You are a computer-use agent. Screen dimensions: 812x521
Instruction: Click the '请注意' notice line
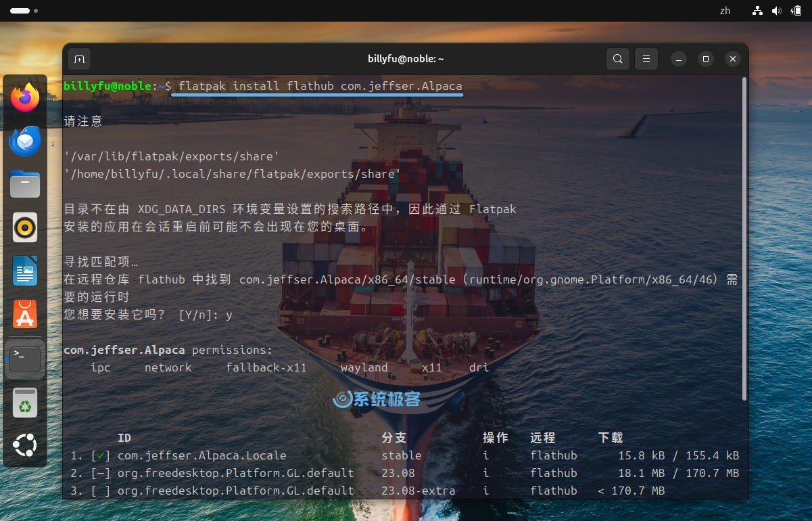click(83, 121)
